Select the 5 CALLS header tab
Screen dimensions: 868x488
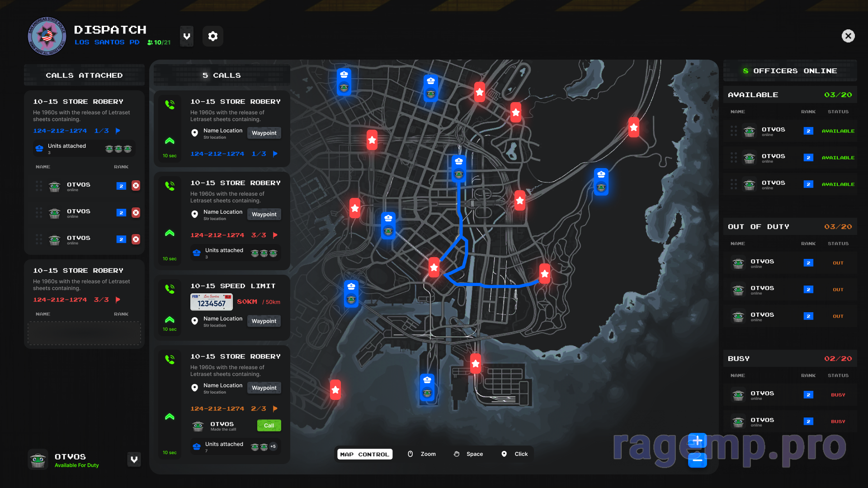pyautogui.click(x=222, y=75)
